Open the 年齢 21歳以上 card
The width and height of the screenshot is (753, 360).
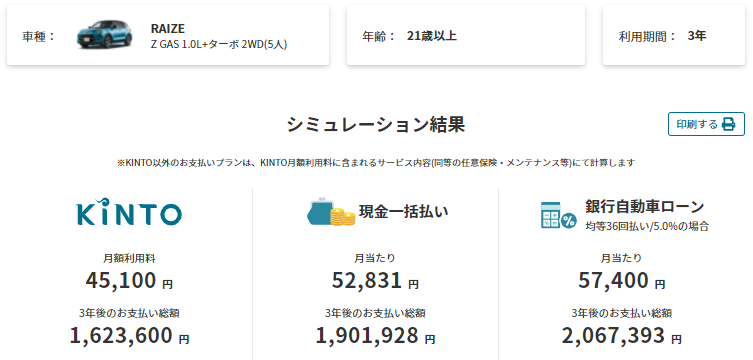pos(466,35)
